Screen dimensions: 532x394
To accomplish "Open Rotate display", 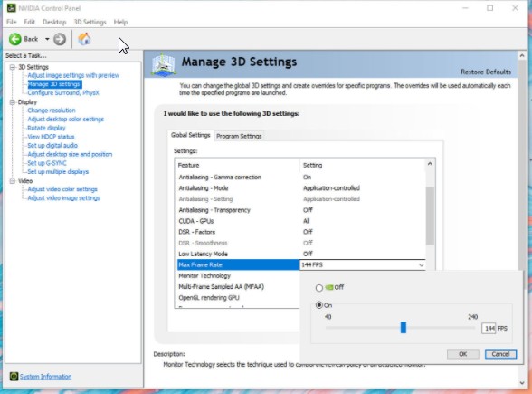I will click(x=46, y=128).
